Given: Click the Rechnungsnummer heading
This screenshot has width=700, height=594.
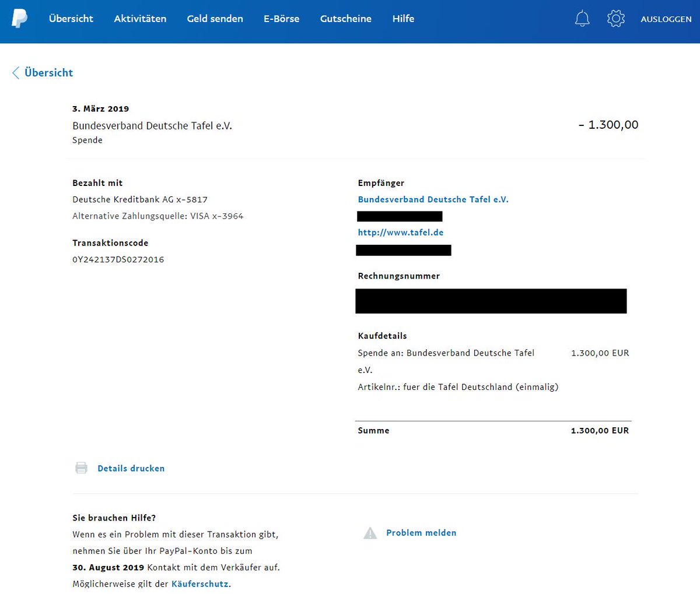Looking at the screenshot, I should (x=399, y=276).
